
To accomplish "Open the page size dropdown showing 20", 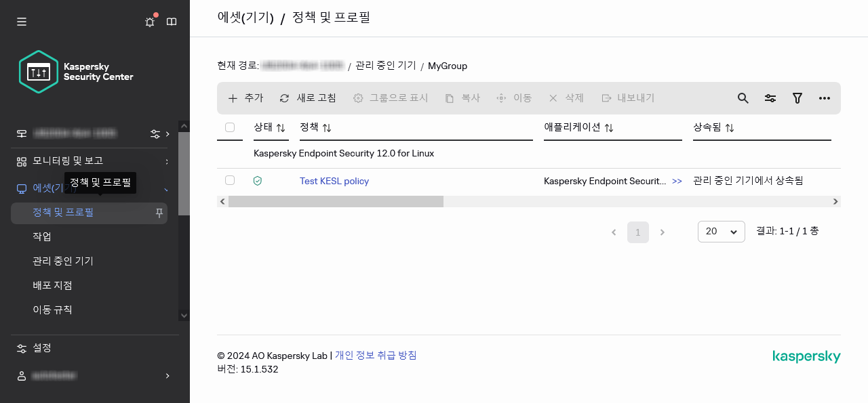I will pos(721,232).
